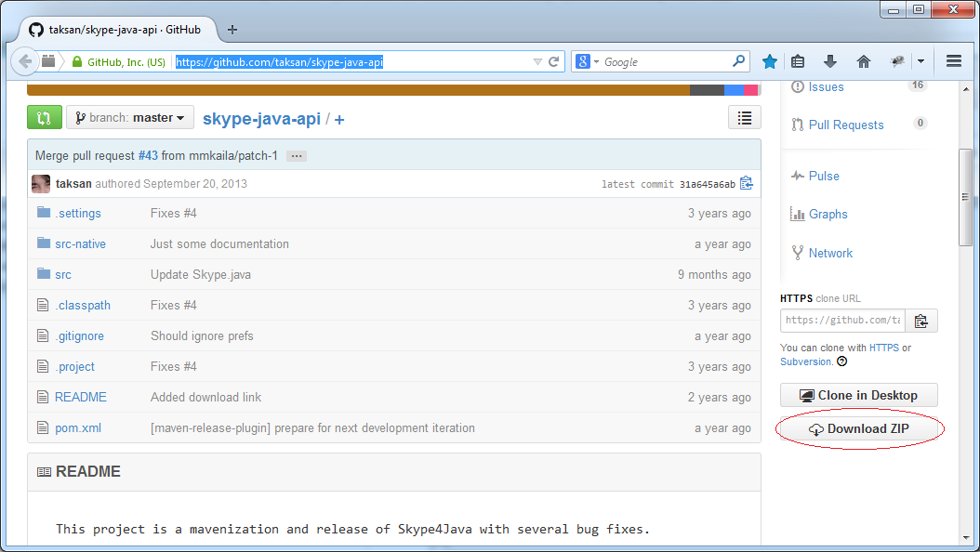Click the Subversion clone link
Viewport: 980px width, 552px height.
coord(805,361)
